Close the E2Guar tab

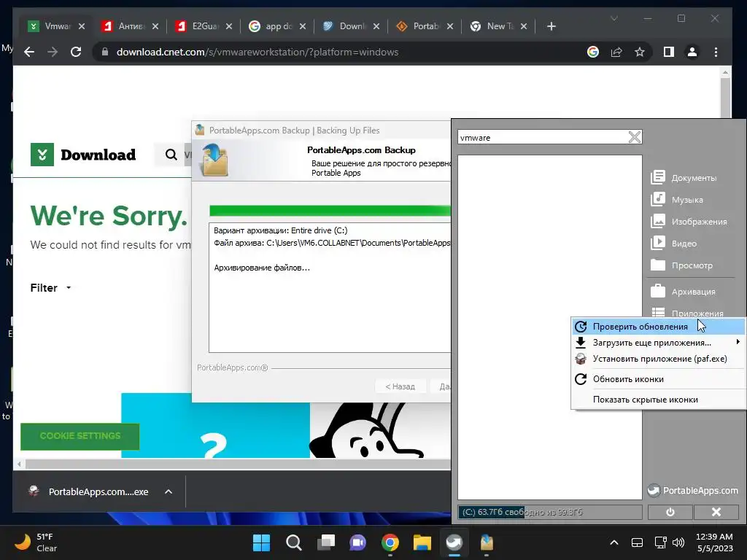228,26
